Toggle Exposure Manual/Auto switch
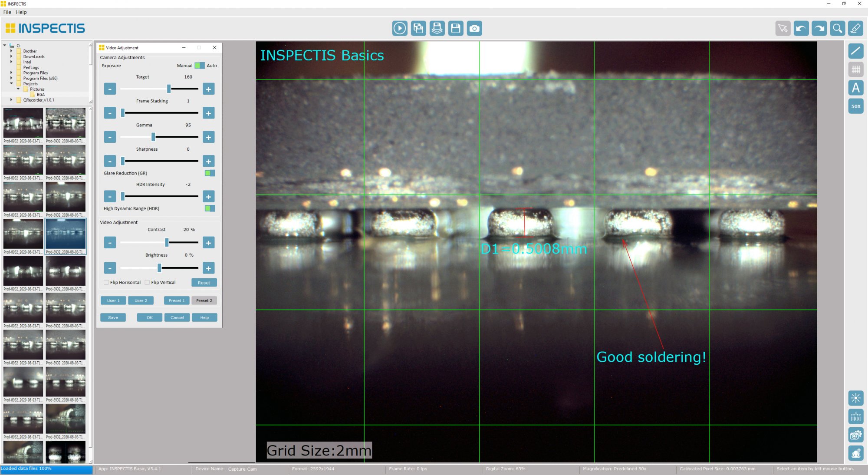This screenshot has width=868, height=475. point(199,66)
